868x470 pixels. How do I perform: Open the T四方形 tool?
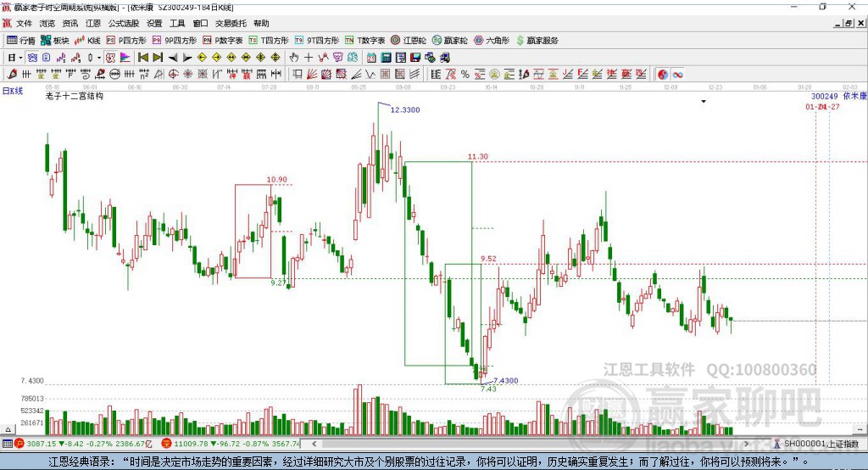click(x=269, y=41)
